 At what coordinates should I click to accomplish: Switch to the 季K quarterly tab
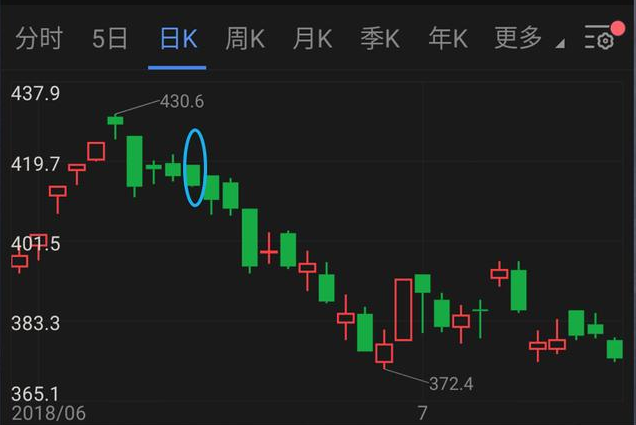[380, 39]
